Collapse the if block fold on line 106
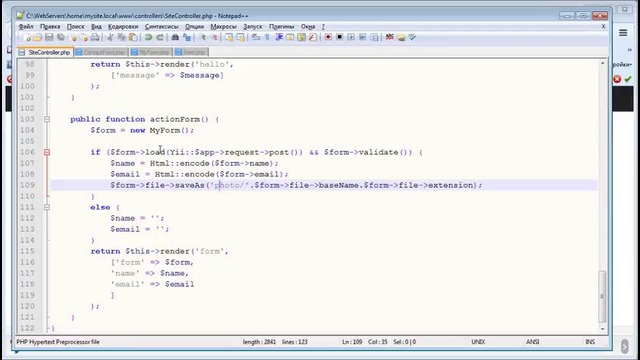This screenshot has height=360, width=640. [47, 152]
